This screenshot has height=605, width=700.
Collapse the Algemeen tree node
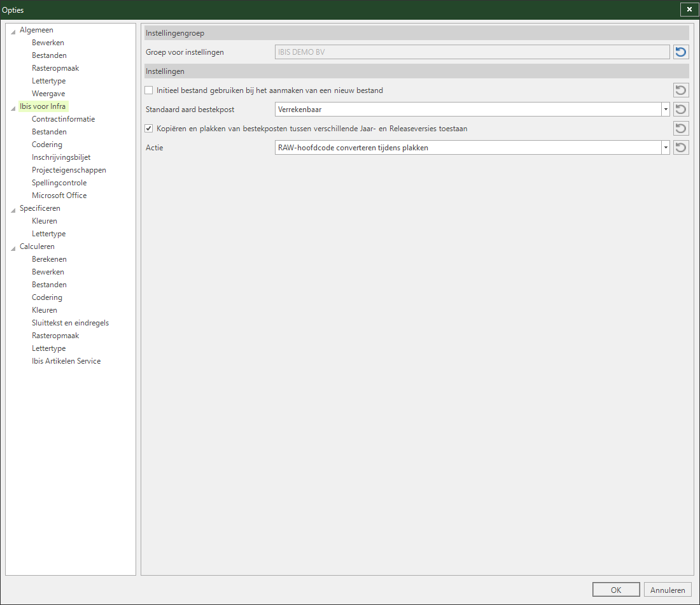point(13,31)
